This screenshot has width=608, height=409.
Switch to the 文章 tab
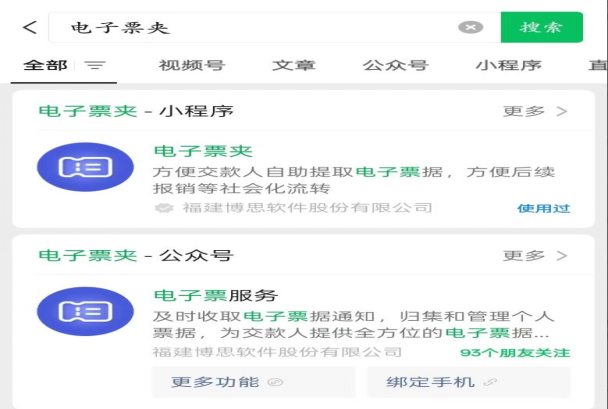294,65
